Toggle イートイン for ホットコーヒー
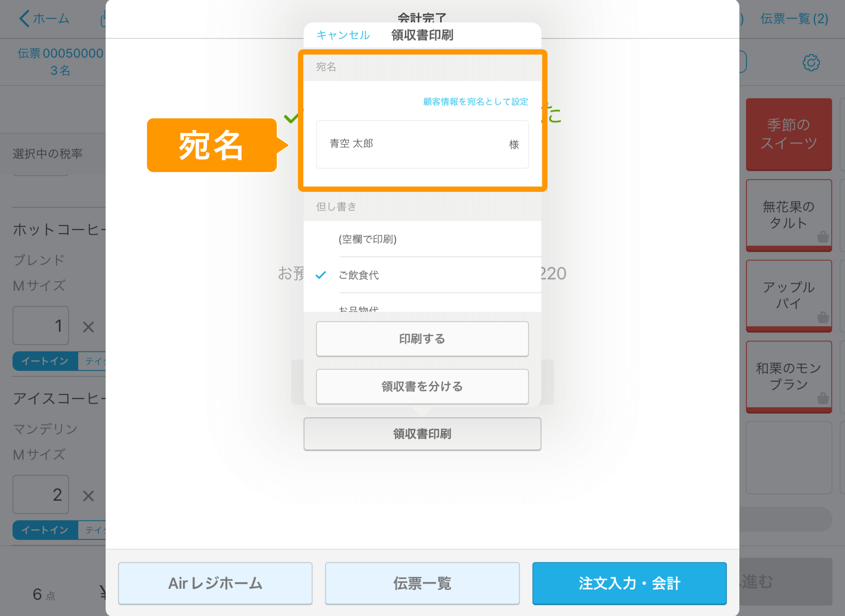This screenshot has width=845, height=616. tap(45, 361)
